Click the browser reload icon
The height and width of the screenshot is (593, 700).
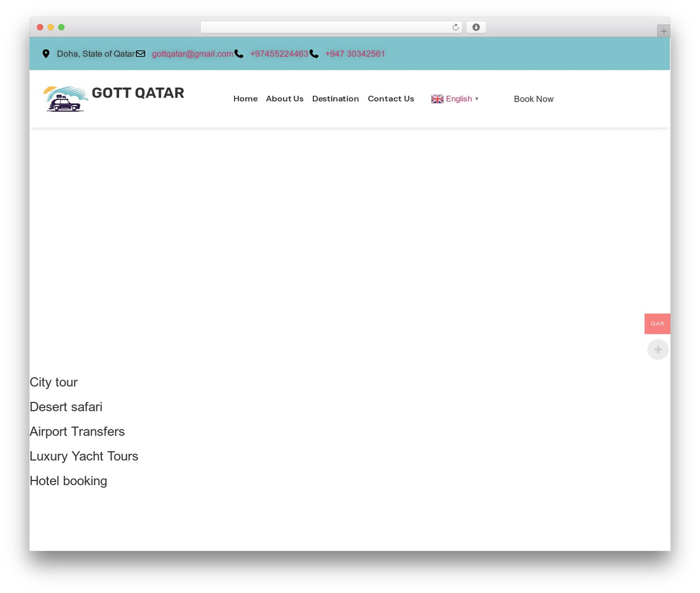[x=455, y=27]
